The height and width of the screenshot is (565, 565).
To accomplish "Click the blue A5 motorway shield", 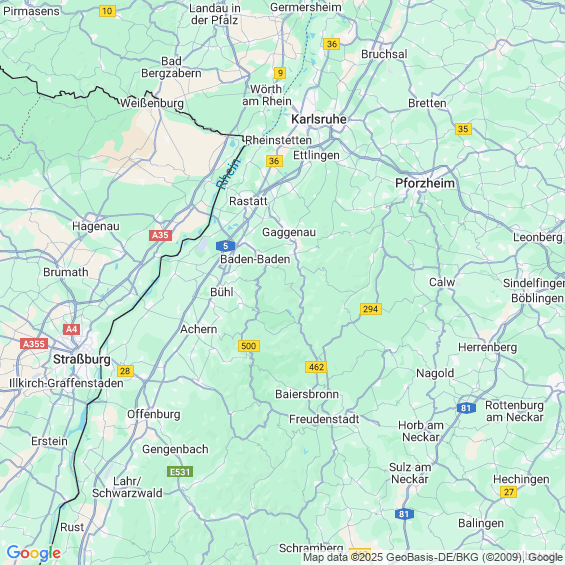I will point(226,246).
